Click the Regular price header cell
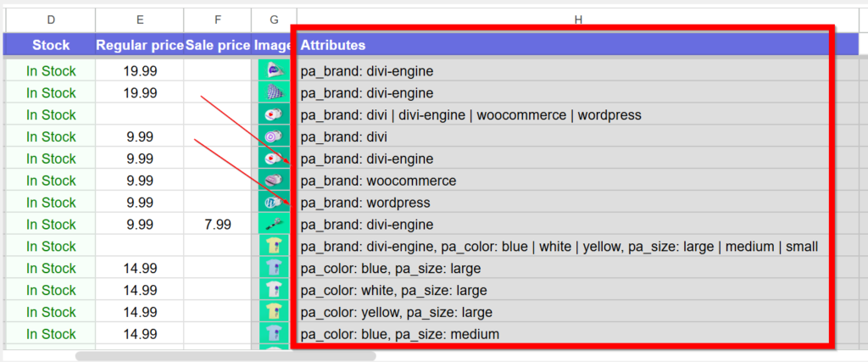 [140, 45]
